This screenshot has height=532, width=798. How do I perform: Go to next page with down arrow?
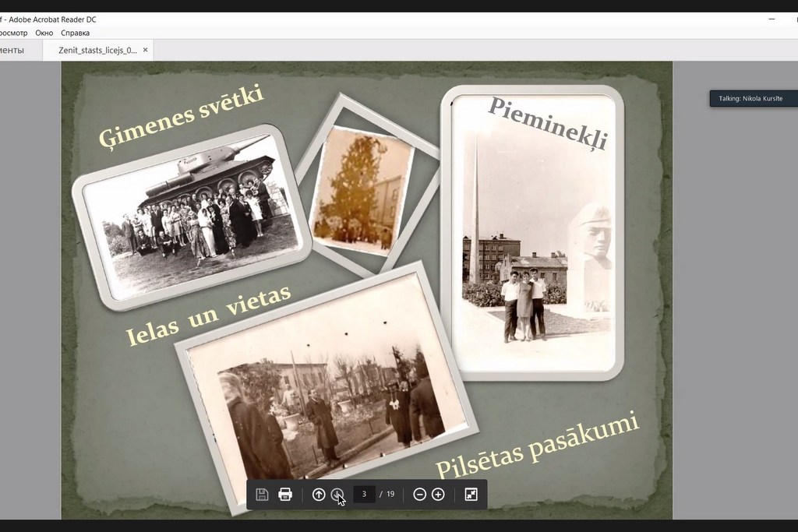click(337, 495)
